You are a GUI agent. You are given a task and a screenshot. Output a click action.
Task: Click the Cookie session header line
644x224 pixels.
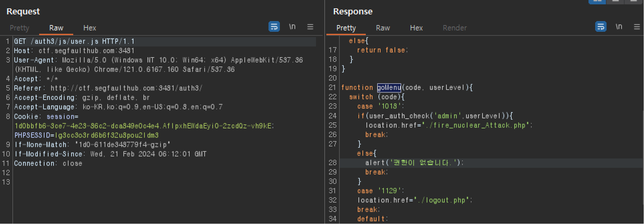[x=46, y=117]
